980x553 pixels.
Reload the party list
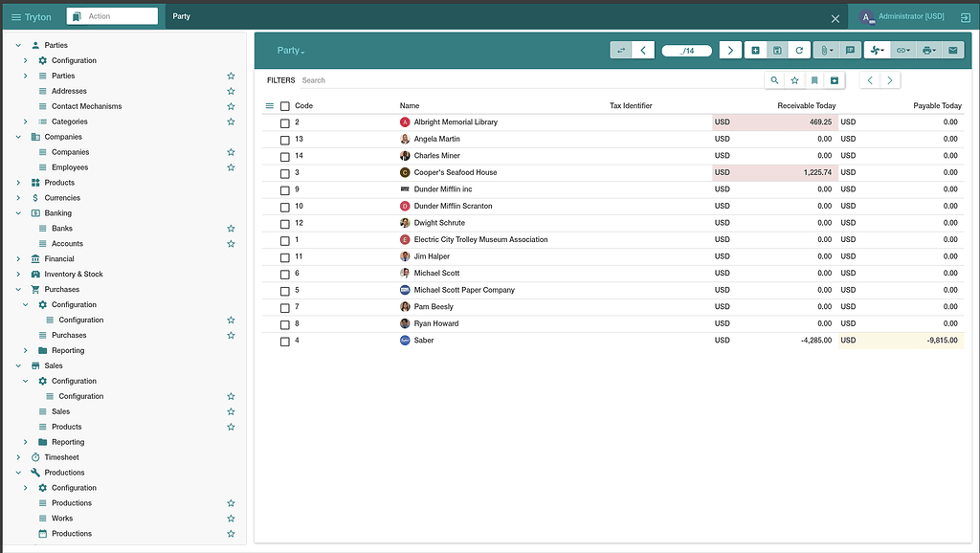[x=800, y=50]
